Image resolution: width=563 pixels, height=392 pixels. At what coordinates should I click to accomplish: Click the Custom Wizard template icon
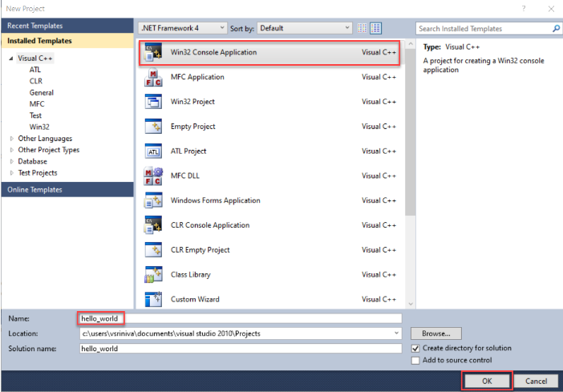pos(153,299)
